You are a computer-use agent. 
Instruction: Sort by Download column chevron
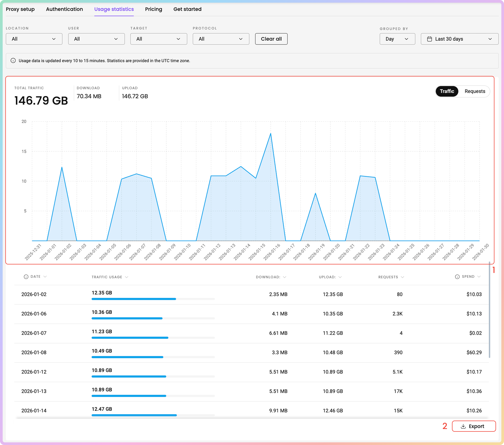point(285,277)
